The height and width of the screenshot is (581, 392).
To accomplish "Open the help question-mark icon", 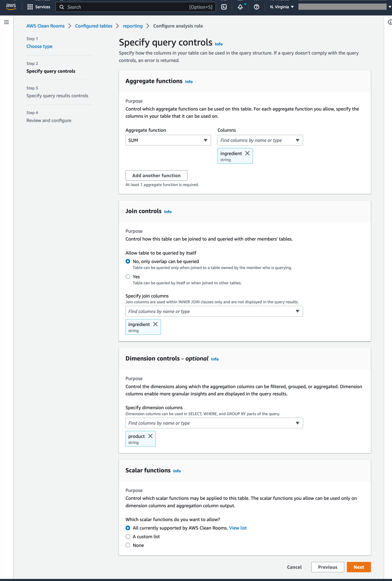I will coord(256,7).
